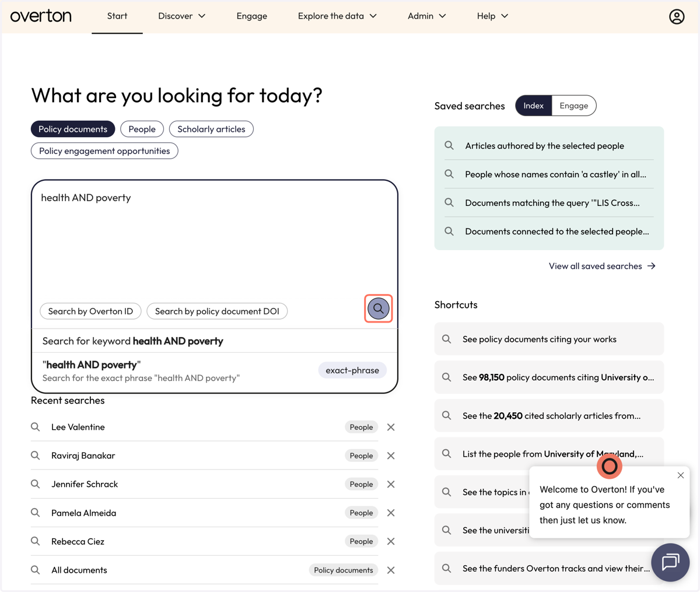Switch saved searches to Engage

click(574, 106)
